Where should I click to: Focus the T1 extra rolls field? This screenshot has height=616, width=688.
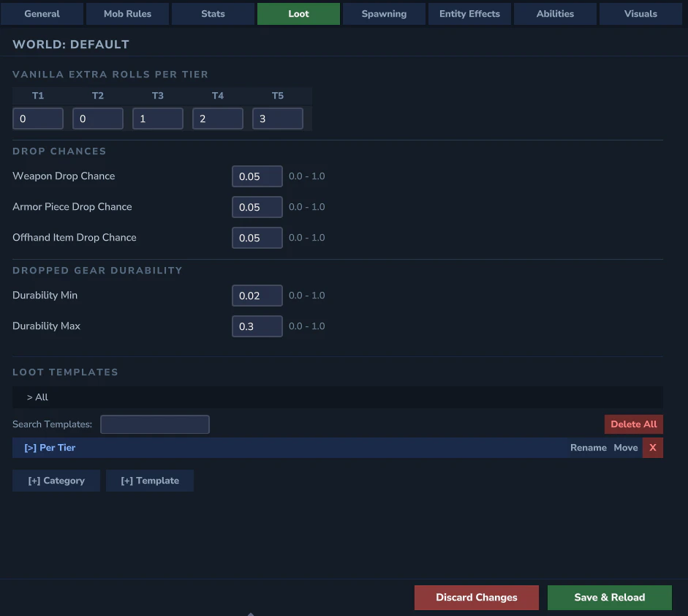pos(38,119)
